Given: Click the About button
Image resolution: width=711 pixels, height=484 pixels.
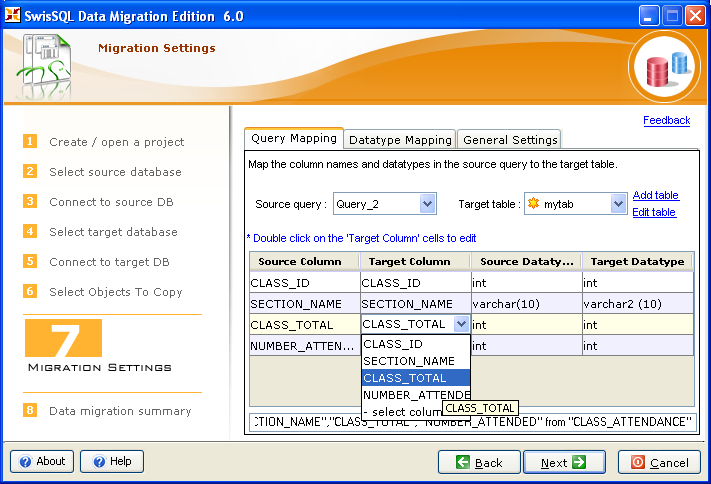Looking at the screenshot, I should pos(42,461).
